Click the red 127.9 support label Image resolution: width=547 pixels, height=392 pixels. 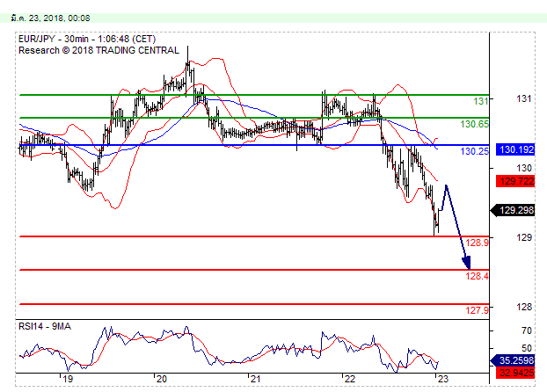(x=477, y=310)
